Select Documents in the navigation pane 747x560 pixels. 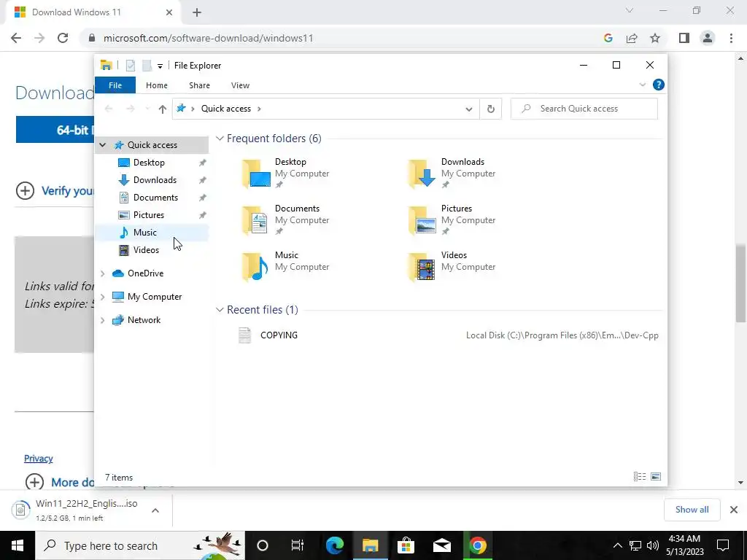[155, 198]
